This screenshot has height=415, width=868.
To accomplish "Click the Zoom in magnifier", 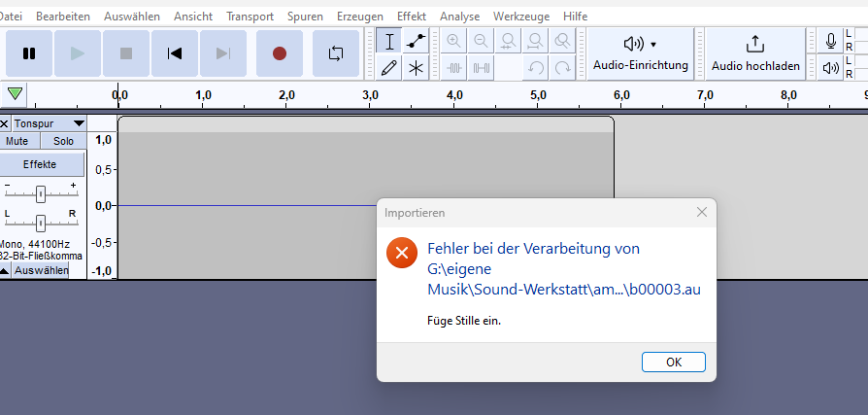I will pyautogui.click(x=453, y=41).
